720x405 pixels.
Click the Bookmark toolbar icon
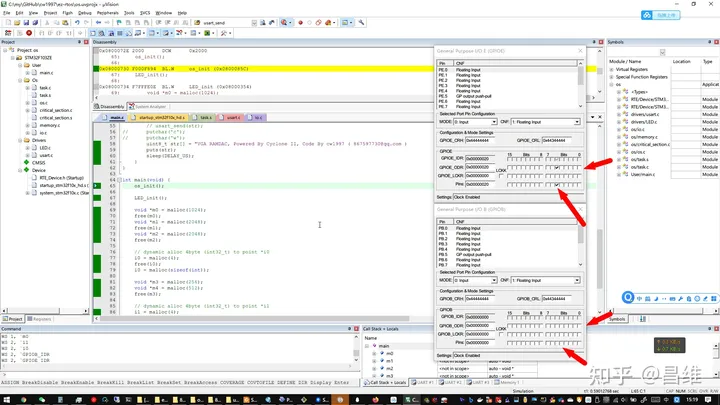[119, 22]
